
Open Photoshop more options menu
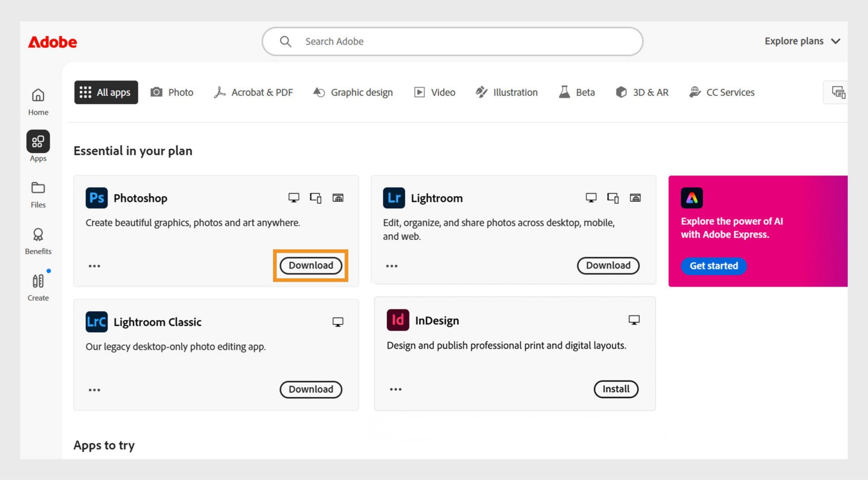point(94,266)
